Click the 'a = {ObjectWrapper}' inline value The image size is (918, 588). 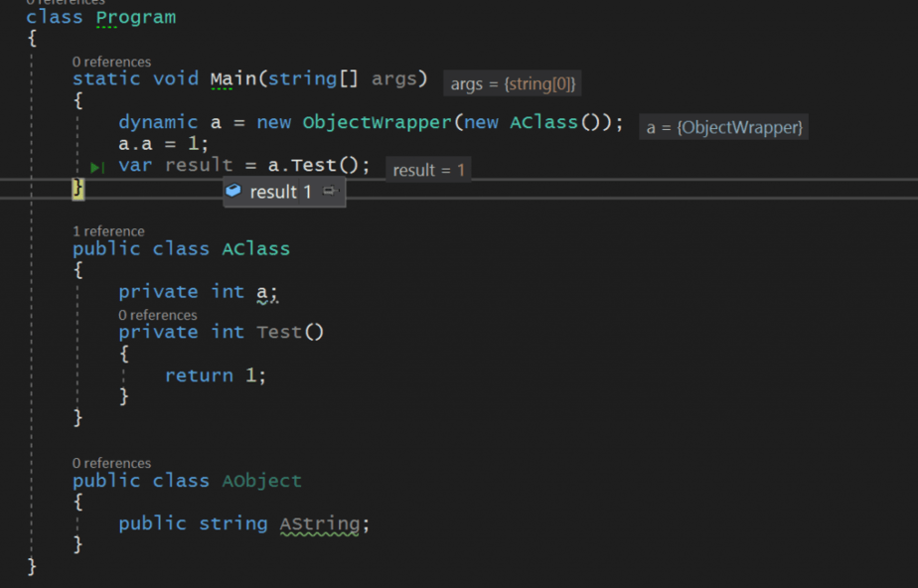[723, 127]
